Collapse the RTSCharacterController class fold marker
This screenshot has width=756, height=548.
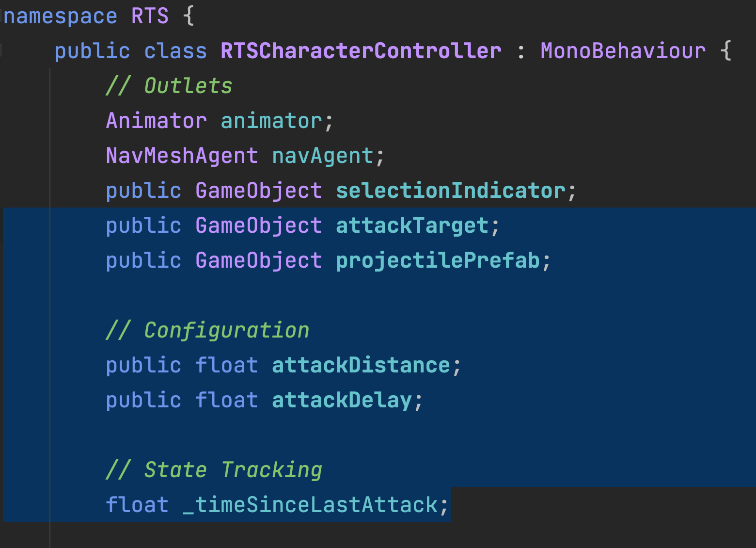1,50
